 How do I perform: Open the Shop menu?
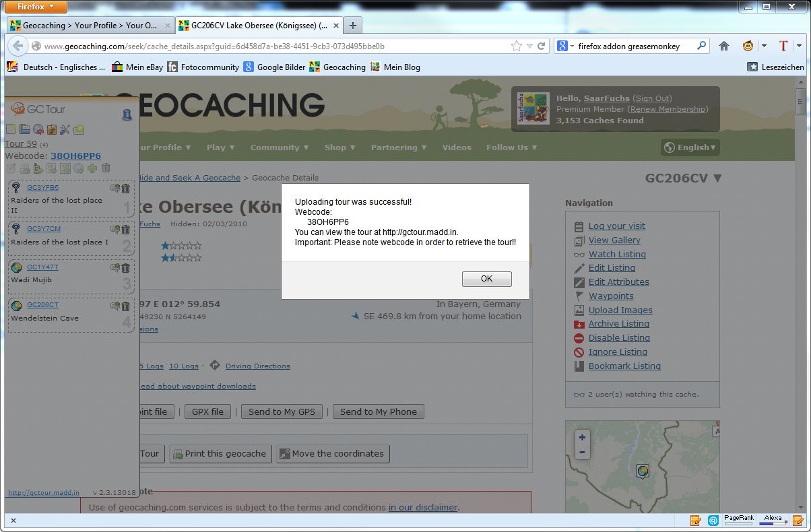[x=340, y=147]
